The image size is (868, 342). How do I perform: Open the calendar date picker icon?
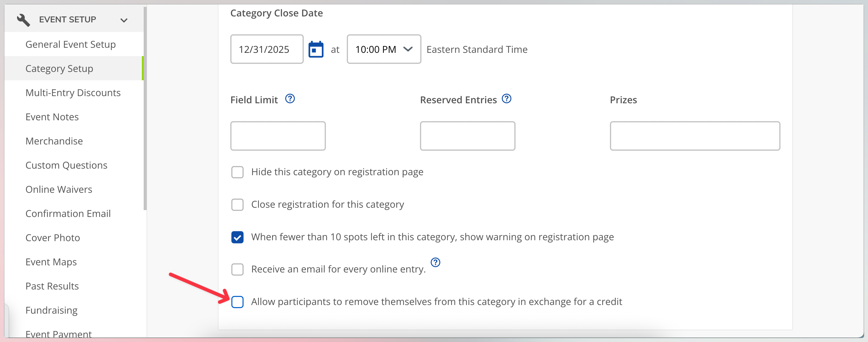click(316, 50)
